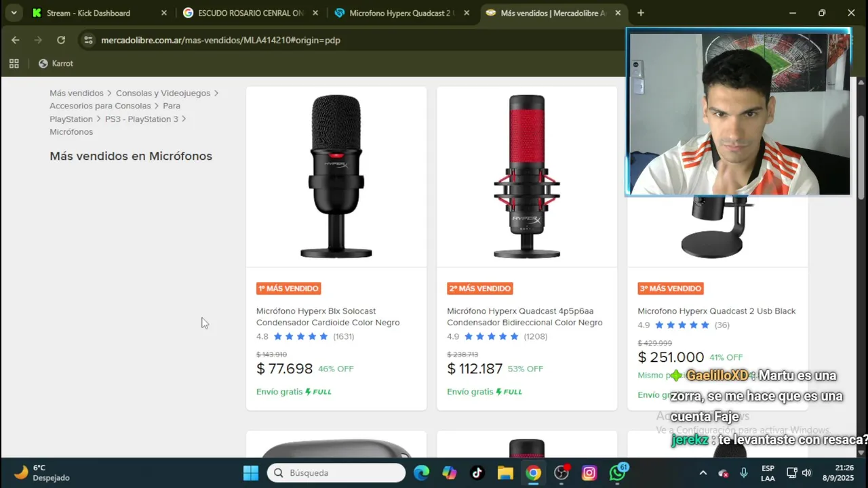This screenshot has height=488, width=868.
Task: Open the network tray icon
Action: [791, 472]
